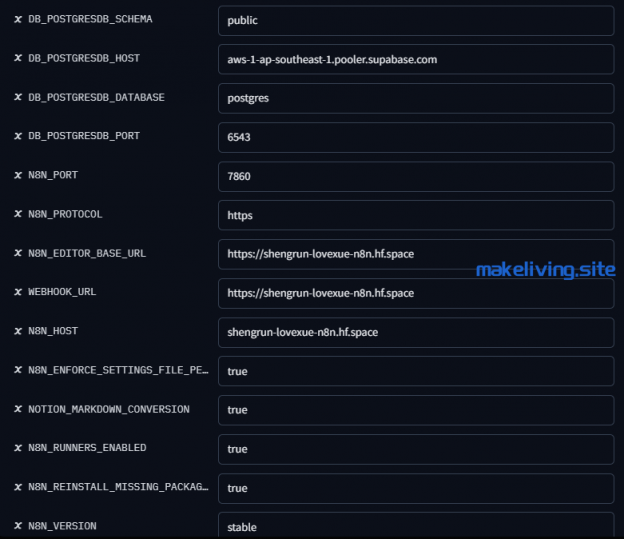
Task: Click the x icon beside N8N_PROTOCOL
Action: point(18,215)
